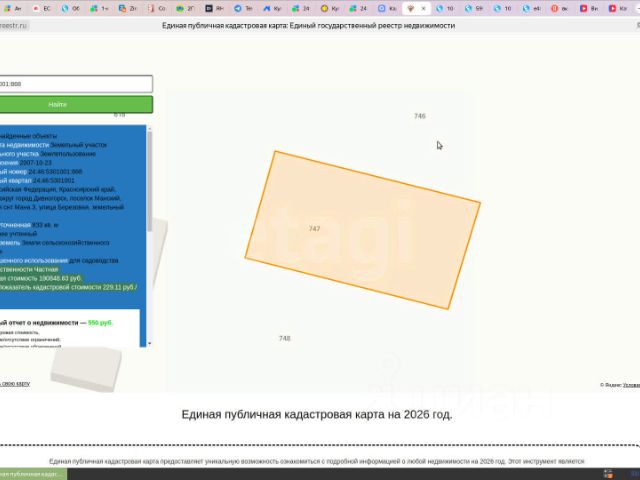Viewport: 640px width, 480px height.
Task: Switch to the tab labeled Zr
Action: (128, 8)
